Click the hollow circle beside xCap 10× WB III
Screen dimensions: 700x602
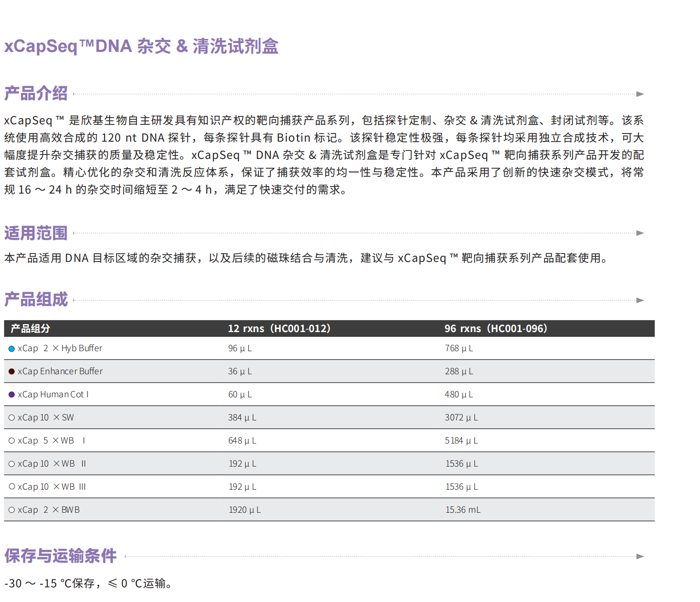click(x=12, y=487)
